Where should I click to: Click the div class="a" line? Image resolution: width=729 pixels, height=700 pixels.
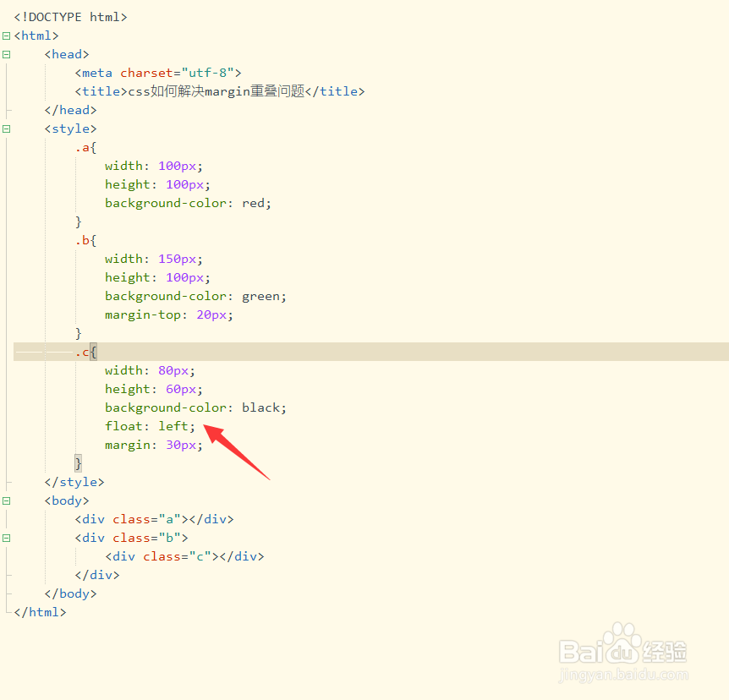click(x=155, y=519)
